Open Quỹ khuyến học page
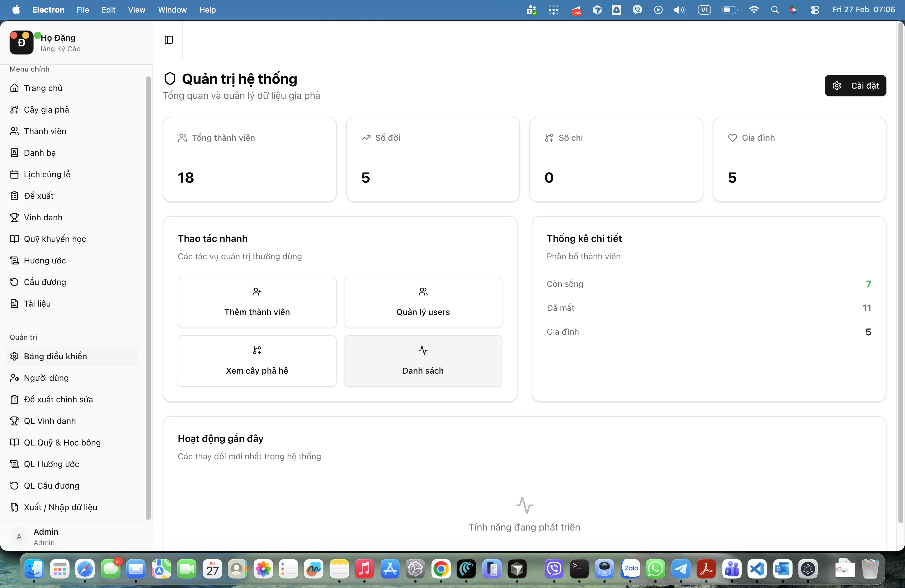 [x=55, y=239]
